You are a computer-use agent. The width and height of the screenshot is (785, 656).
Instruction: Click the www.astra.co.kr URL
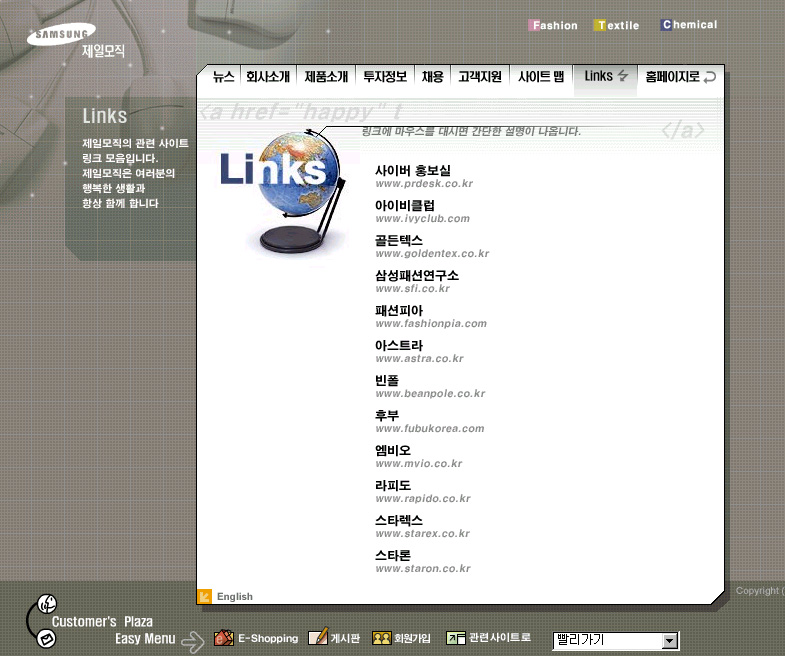point(420,359)
